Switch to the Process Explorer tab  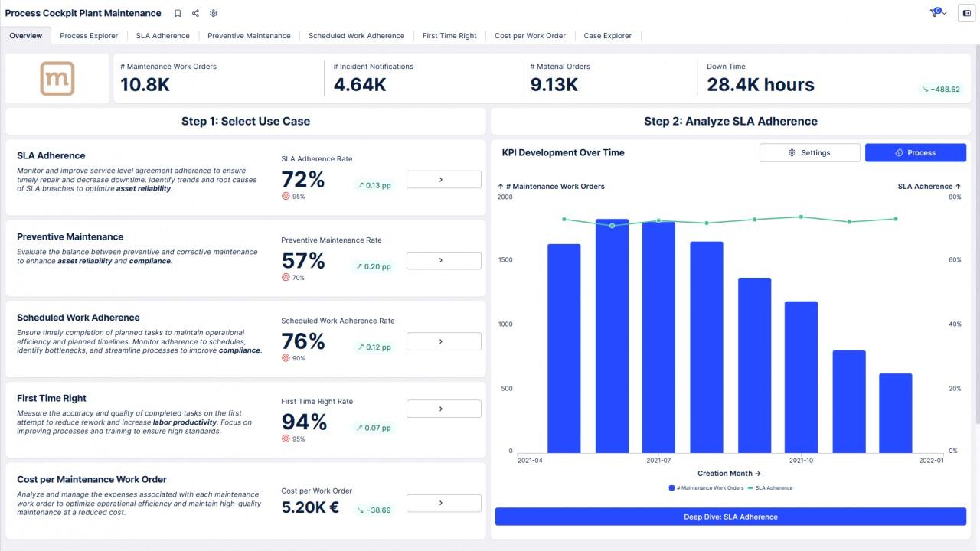pyautogui.click(x=89, y=36)
